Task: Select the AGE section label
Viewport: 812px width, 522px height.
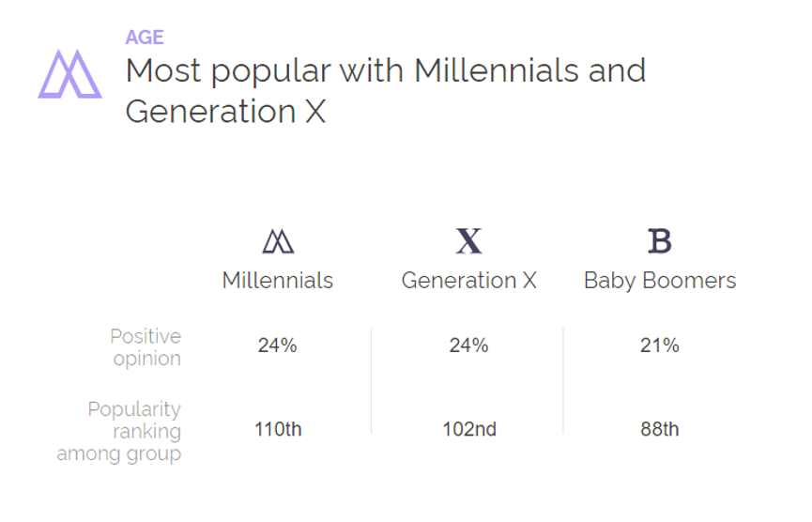Action: [145, 38]
